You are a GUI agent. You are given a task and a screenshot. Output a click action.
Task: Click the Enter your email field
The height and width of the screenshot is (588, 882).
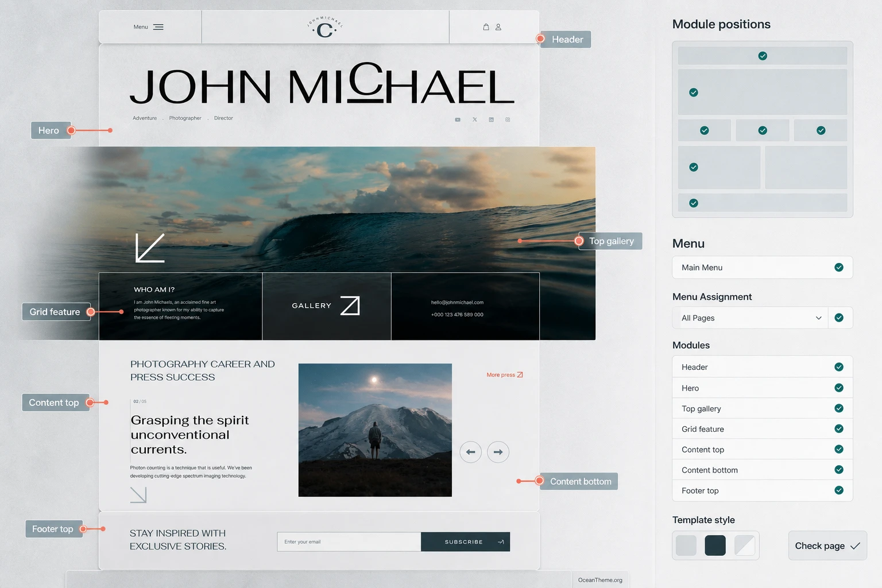point(349,542)
